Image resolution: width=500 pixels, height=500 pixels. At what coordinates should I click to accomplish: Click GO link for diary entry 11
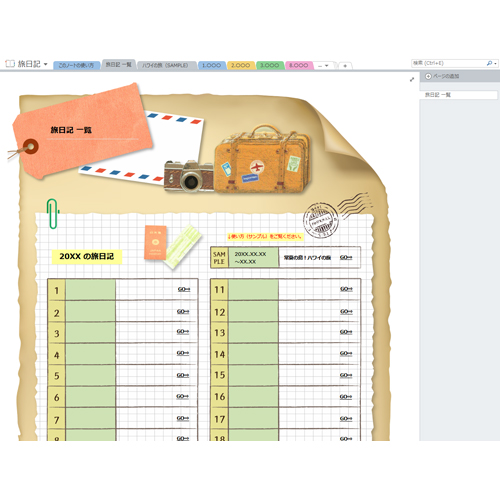(x=346, y=289)
